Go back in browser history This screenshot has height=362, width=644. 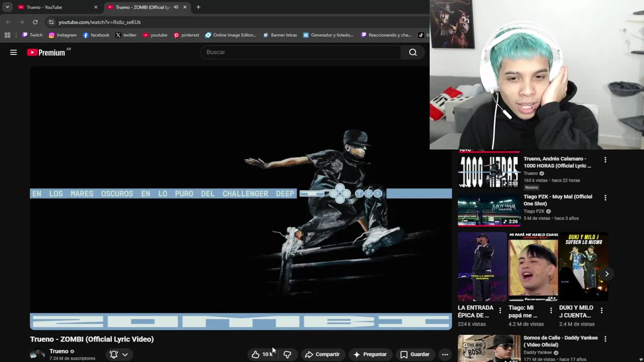(x=8, y=22)
